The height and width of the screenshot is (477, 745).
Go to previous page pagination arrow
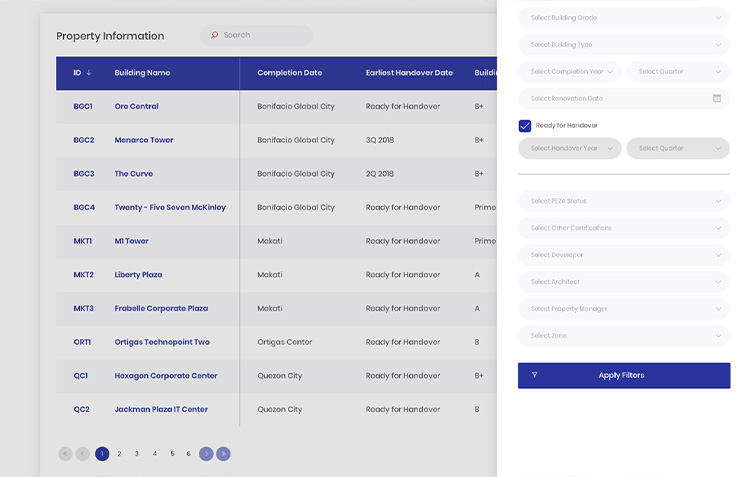[82, 454]
